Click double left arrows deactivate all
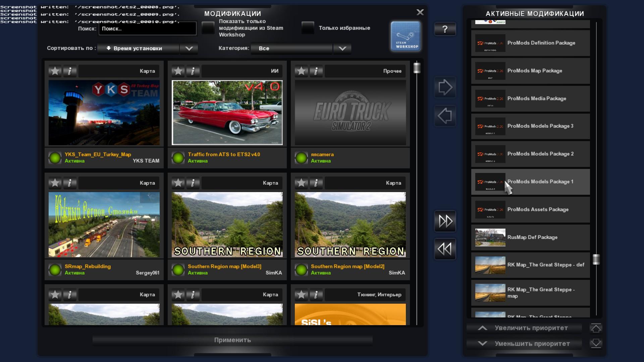This screenshot has height=362, width=644. 445,249
